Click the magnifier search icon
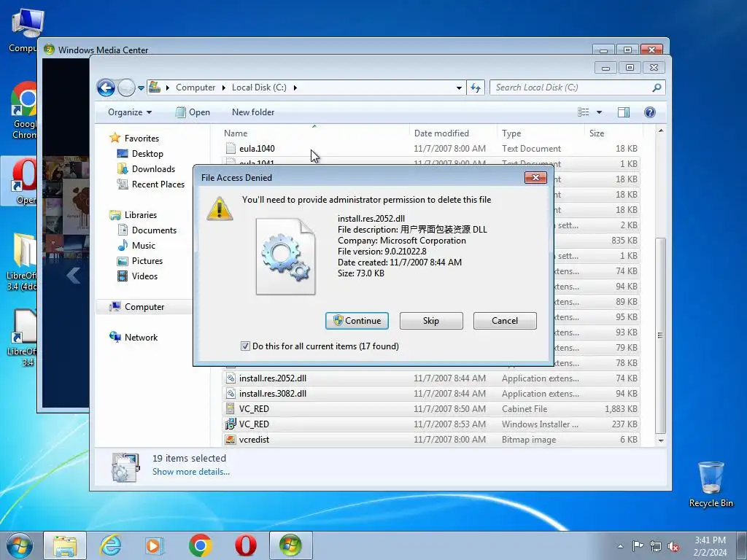 point(657,87)
